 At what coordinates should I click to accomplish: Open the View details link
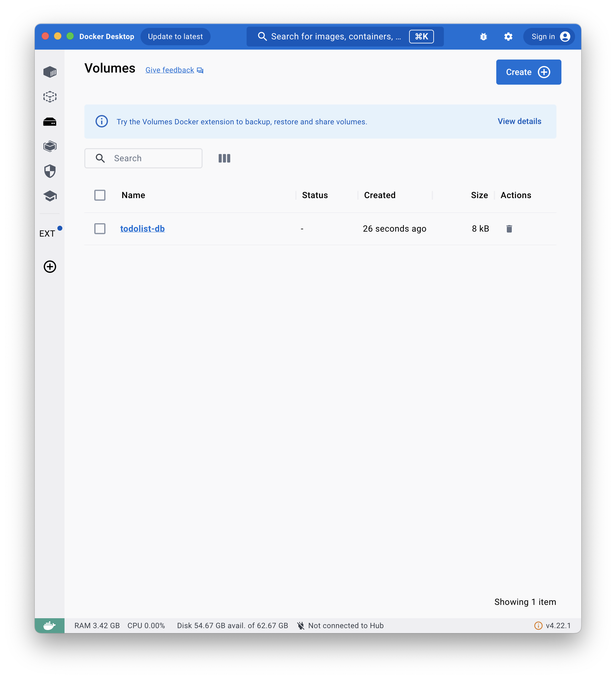pyautogui.click(x=519, y=121)
